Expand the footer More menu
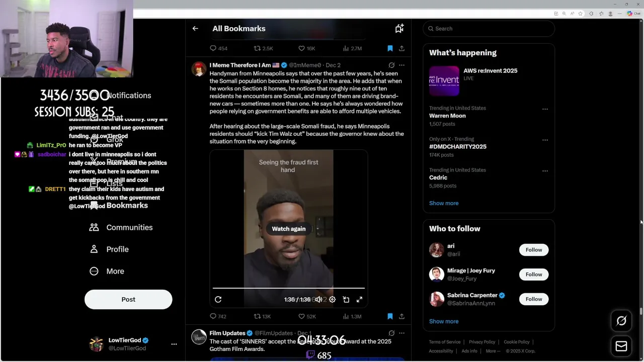Screen dimensions: 644x362 493,351
